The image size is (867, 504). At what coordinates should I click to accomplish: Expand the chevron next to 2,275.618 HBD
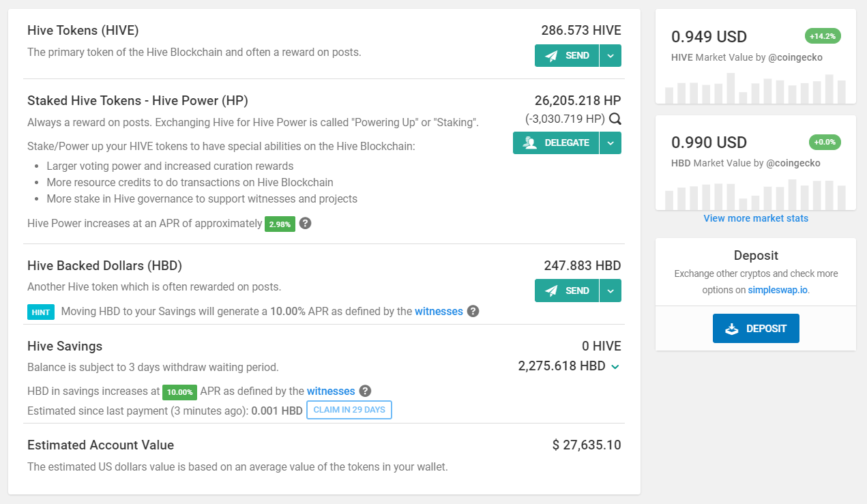pyautogui.click(x=615, y=367)
